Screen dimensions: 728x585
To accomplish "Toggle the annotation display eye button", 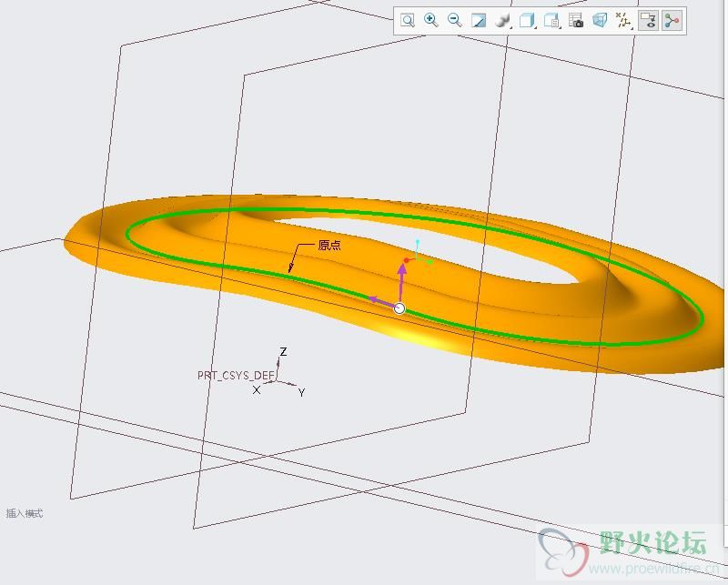I will click(x=648, y=20).
